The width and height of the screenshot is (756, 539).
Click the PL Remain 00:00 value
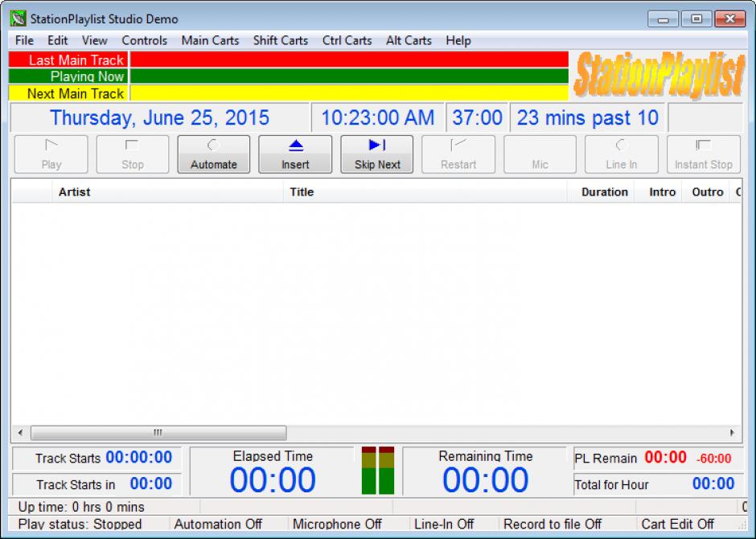665,457
